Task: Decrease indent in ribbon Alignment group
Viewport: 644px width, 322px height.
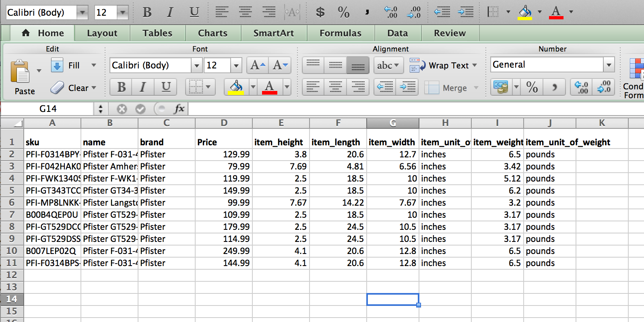Action: pos(385,87)
